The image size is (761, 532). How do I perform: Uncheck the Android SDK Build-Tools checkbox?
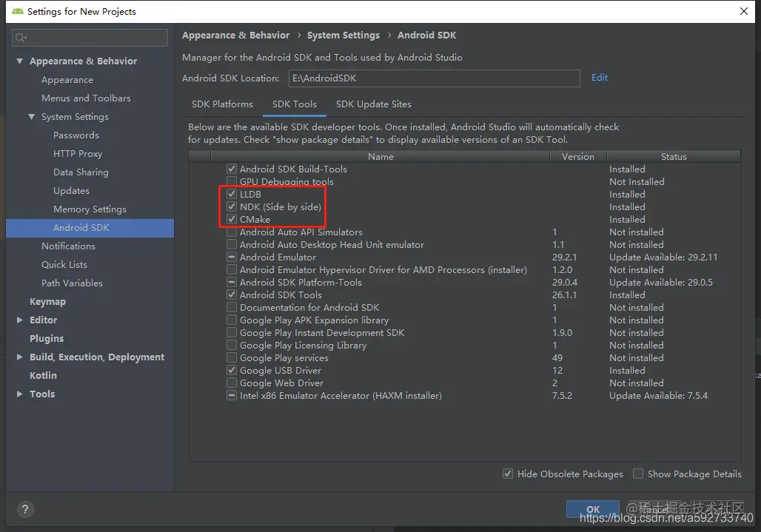click(232, 169)
